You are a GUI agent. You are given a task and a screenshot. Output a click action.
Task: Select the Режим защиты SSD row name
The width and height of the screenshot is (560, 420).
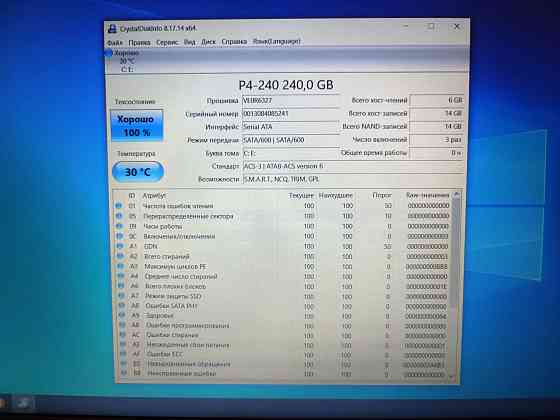coord(173,296)
